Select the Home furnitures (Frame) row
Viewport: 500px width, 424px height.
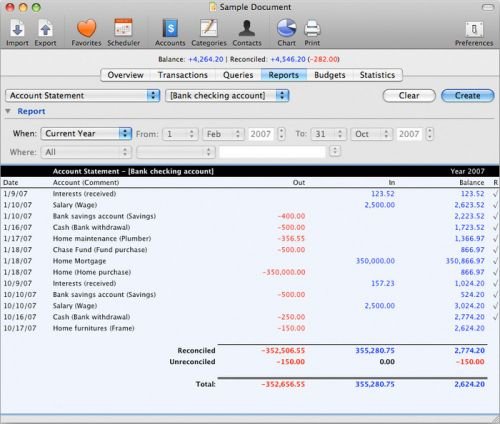click(x=250, y=328)
